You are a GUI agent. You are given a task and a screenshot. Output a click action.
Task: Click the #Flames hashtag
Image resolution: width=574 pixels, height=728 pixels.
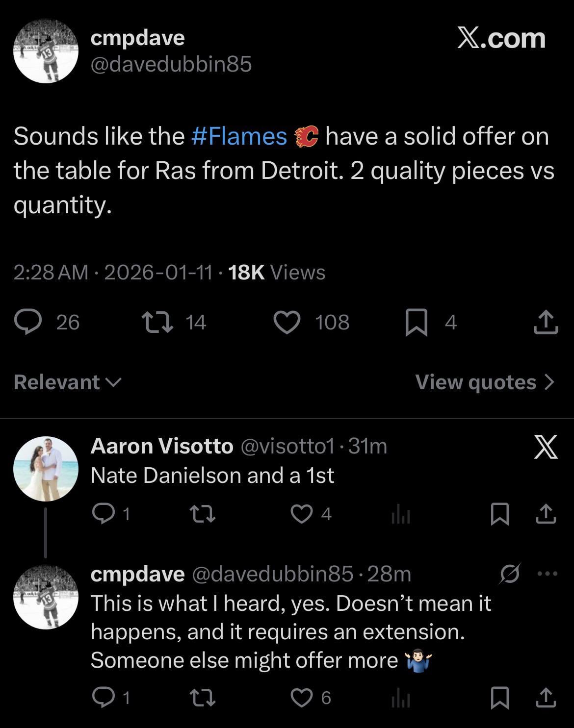[238, 136]
